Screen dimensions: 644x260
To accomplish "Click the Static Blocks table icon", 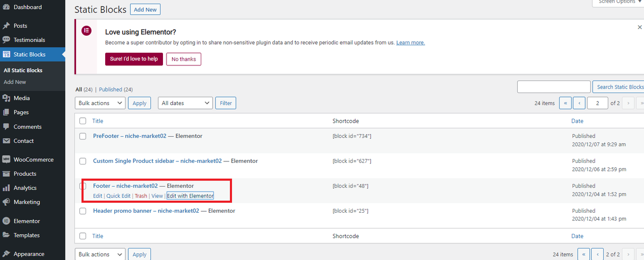I will pyautogui.click(x=6, y=54).
